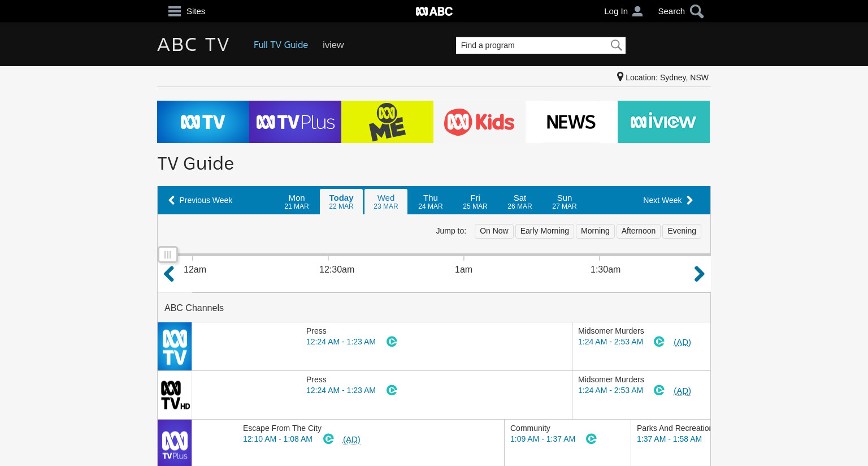
Task: Open the iview link in header
Action: (333, 45)
